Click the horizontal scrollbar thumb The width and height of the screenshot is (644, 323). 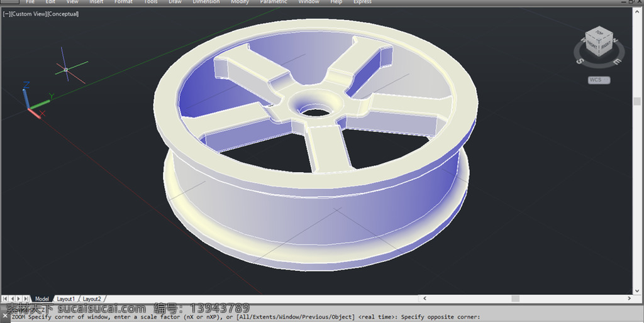(x=516, y=298)
